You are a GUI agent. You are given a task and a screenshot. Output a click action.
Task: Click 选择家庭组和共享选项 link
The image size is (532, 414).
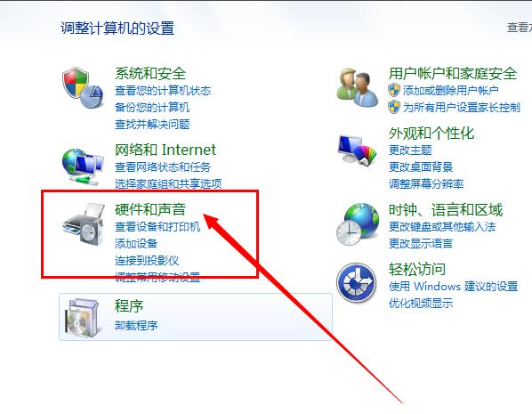(168, 183)
